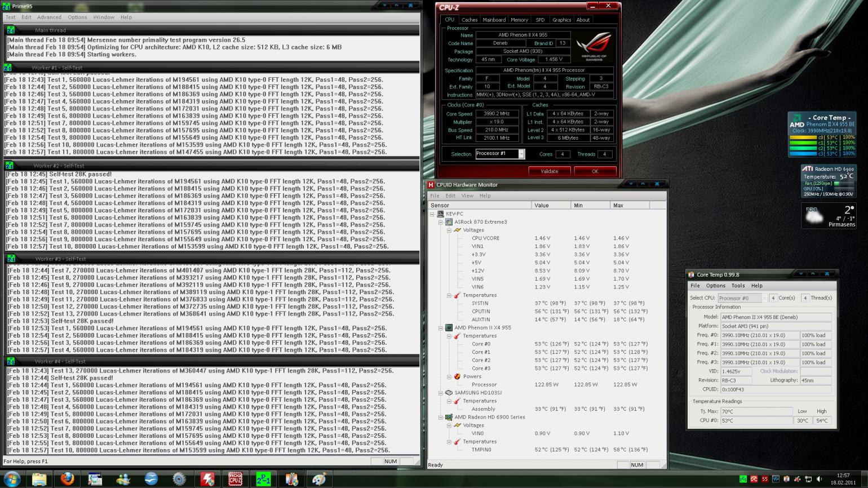Collapse the SAMSUNG HD103SJ node
Image resolution: width=868 pixels, height=488 pixels.
[441, 393]
